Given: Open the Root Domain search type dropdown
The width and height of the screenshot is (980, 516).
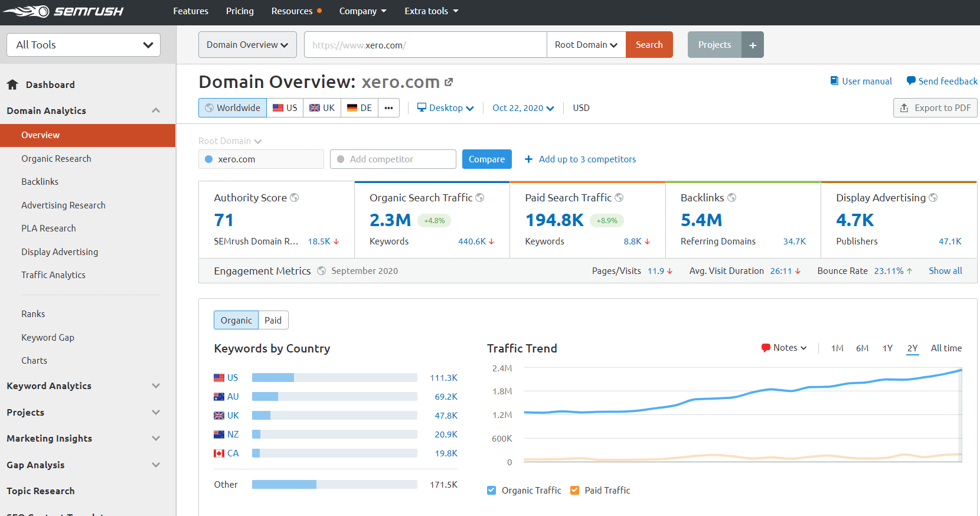Looking at the screenshot, I should coord(586,45).
